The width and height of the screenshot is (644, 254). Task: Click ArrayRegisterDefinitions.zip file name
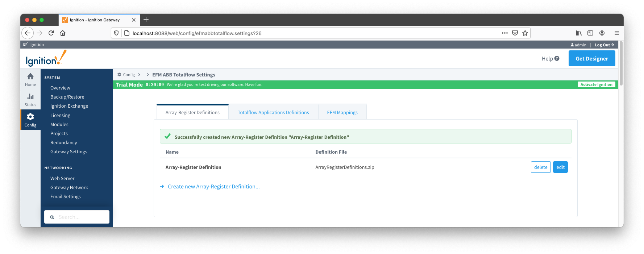click(x=345, y=167)
